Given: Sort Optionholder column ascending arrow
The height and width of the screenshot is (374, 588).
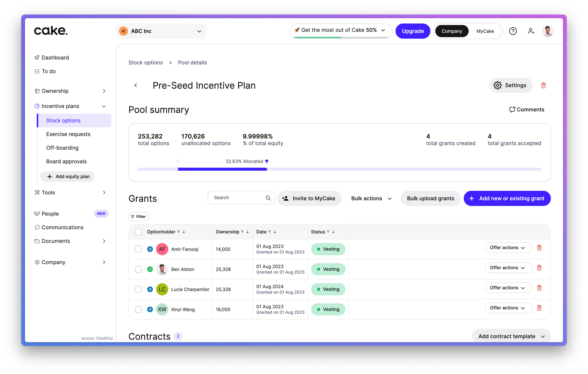Looking at the screenshot, I should (x=178, y=232).
